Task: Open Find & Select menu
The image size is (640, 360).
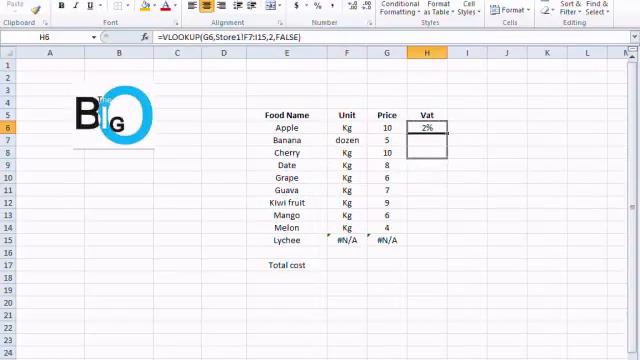Action: pos(597,8)
